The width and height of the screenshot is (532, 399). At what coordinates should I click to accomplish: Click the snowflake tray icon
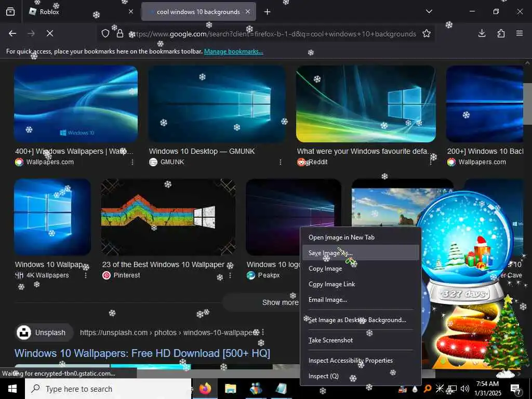pyautogui.click(x=440, y=389)
